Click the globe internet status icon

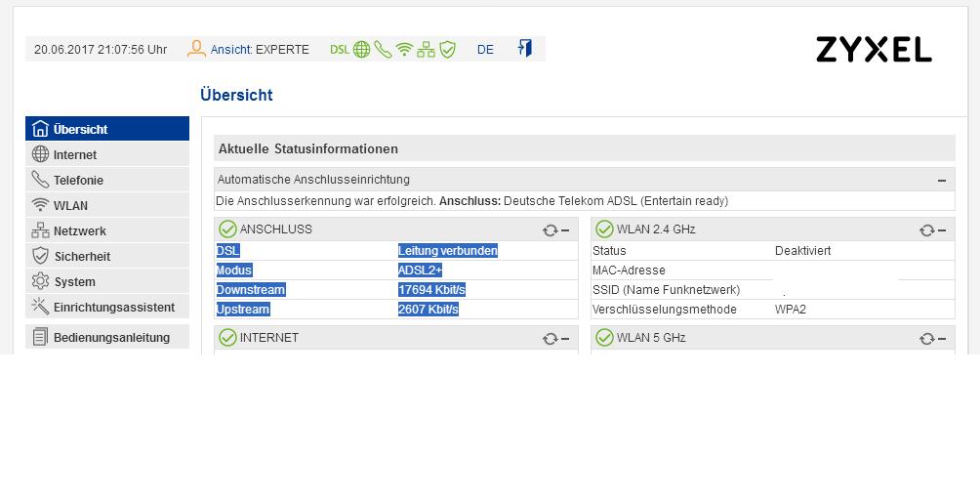click(x=362, y=50)
